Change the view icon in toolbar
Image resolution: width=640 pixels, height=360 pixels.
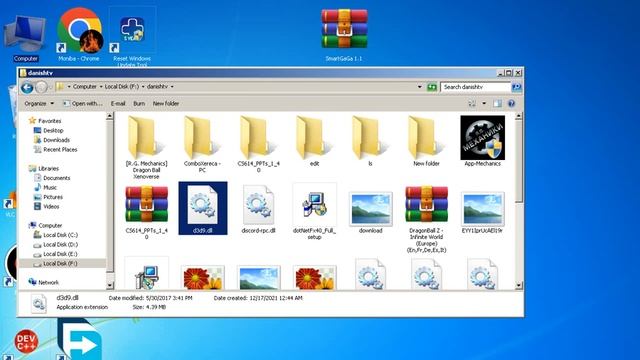[x=472, y=104]
